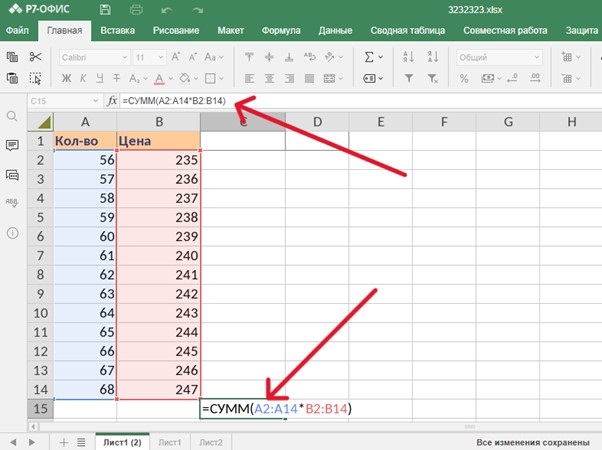The width and height of the screenshot is (602, 450).
Task: Switch to the Вставка ribbon tab
Action: [117, 31]
